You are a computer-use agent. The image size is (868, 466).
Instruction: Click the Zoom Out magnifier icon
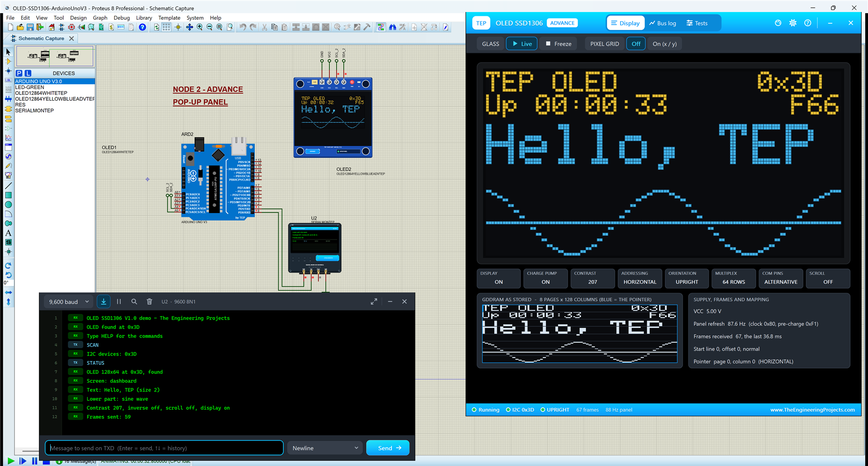pos(209,27)
